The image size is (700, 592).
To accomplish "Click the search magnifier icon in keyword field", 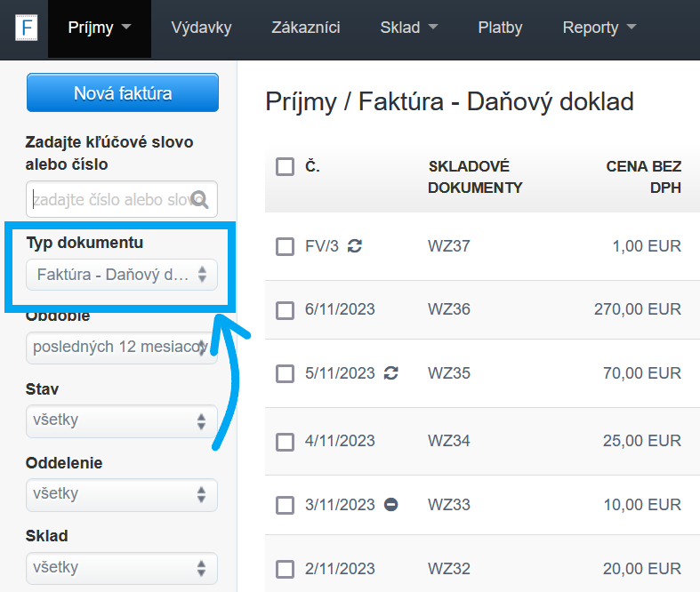I will [199, 200].
